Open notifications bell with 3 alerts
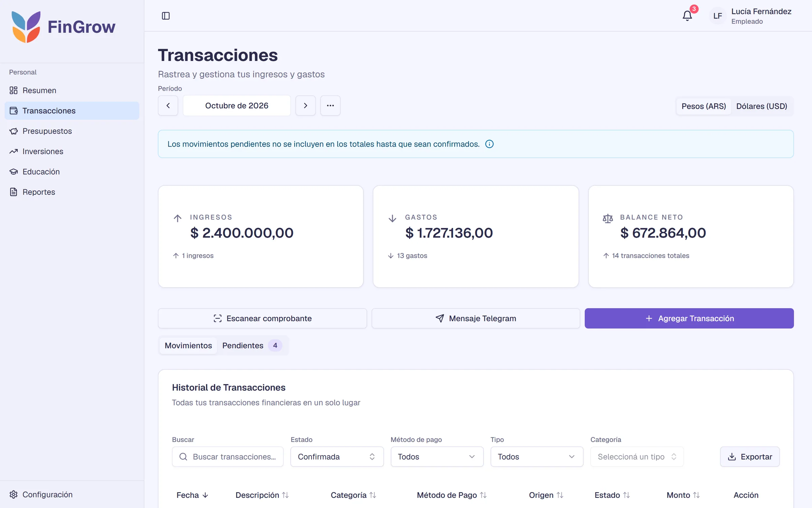 [x=687, y=16]
